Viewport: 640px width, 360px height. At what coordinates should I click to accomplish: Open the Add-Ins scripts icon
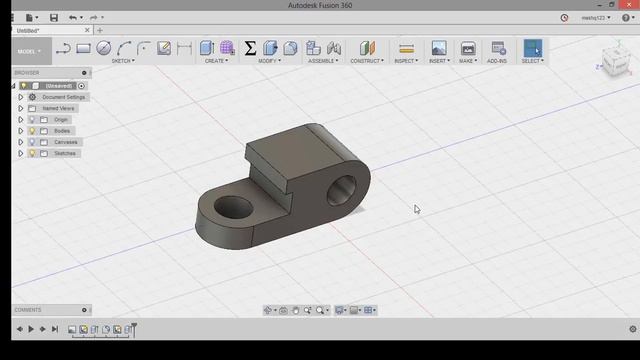[498, 48]
